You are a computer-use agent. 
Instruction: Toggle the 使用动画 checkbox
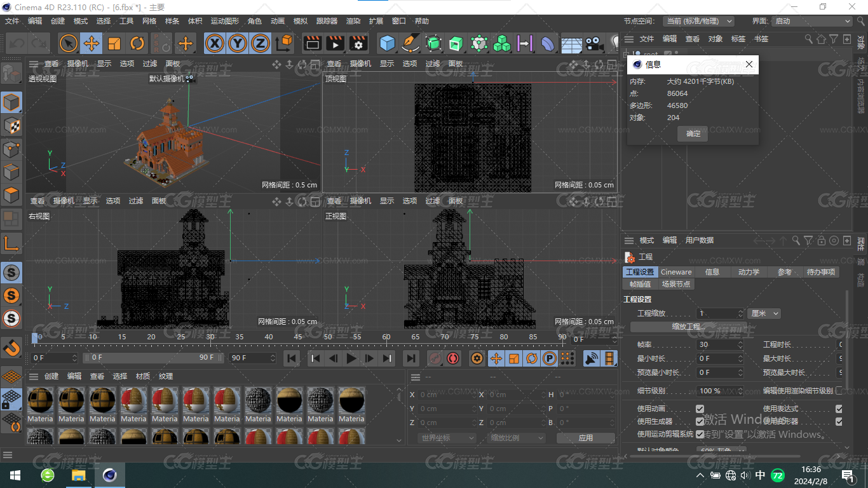pyautogui.click(x=700, y=409)
